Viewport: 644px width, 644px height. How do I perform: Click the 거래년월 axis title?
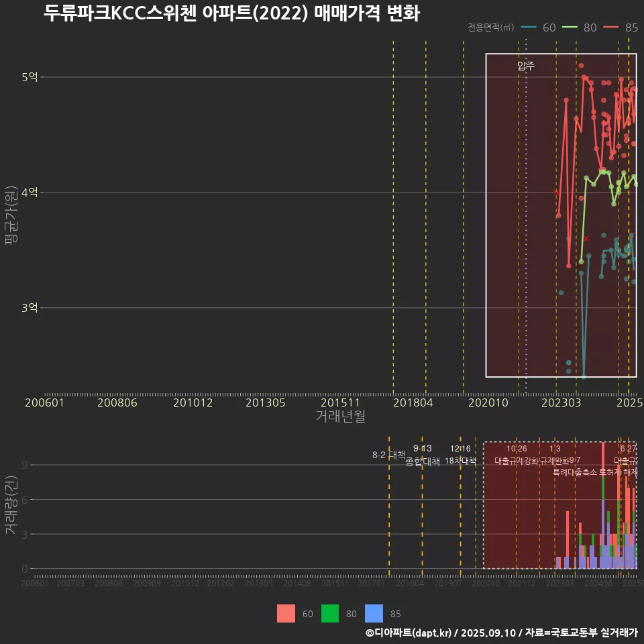click(x=341, y=416)
